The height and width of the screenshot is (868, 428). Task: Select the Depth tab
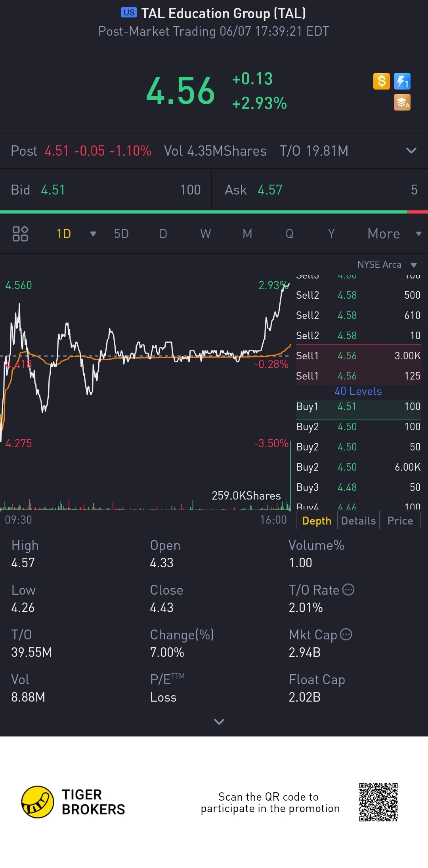317,521
